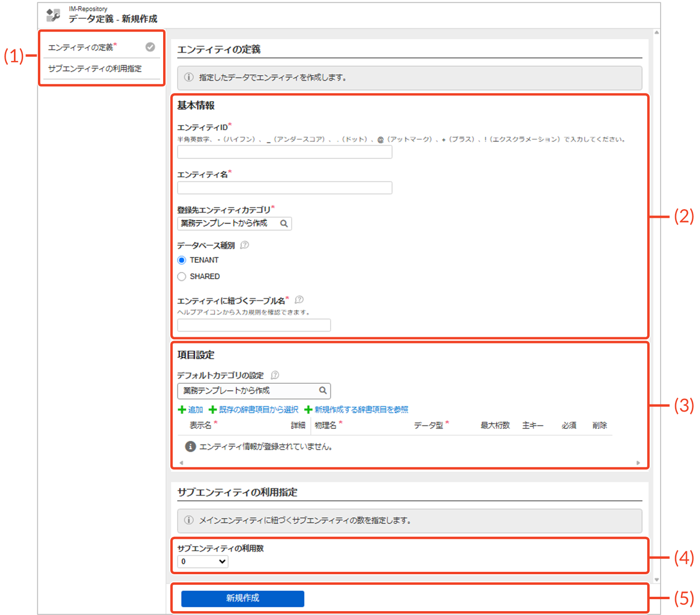The width and height of the screenshot is (700, 615).
Task: Click the checkmark icon beside エンティティの定義
Action: click(x=150, y=47)
